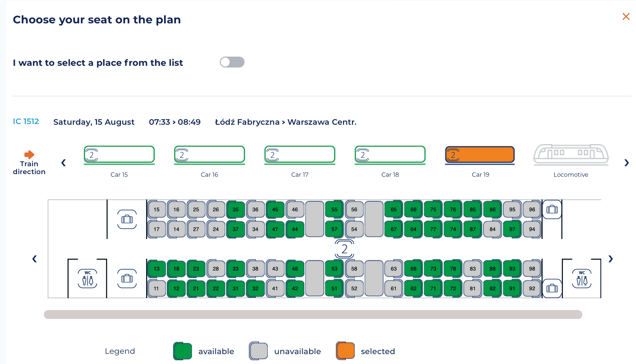Show next cars with right chevron after Locomotive
This screenshot has width=636, height=364.
pyautogui.click(x=626, y=163)
